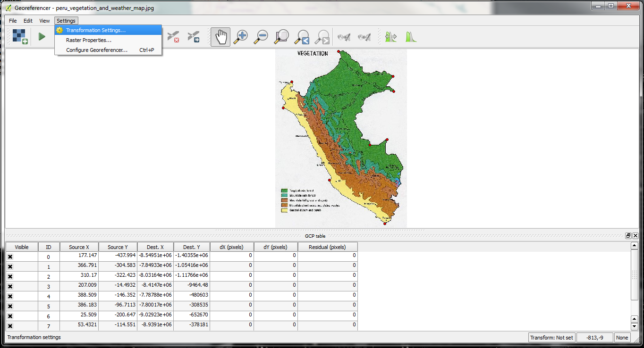Viewport: 644px width, 348px height.
Task: Start georeferencing with green play button
Action: [x=42, y=36]
